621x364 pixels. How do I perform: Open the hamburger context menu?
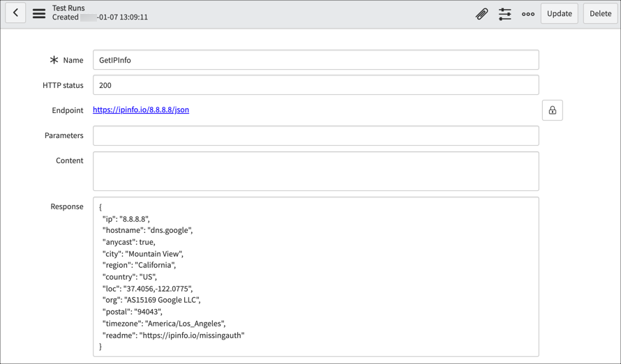tap(39, 13)
